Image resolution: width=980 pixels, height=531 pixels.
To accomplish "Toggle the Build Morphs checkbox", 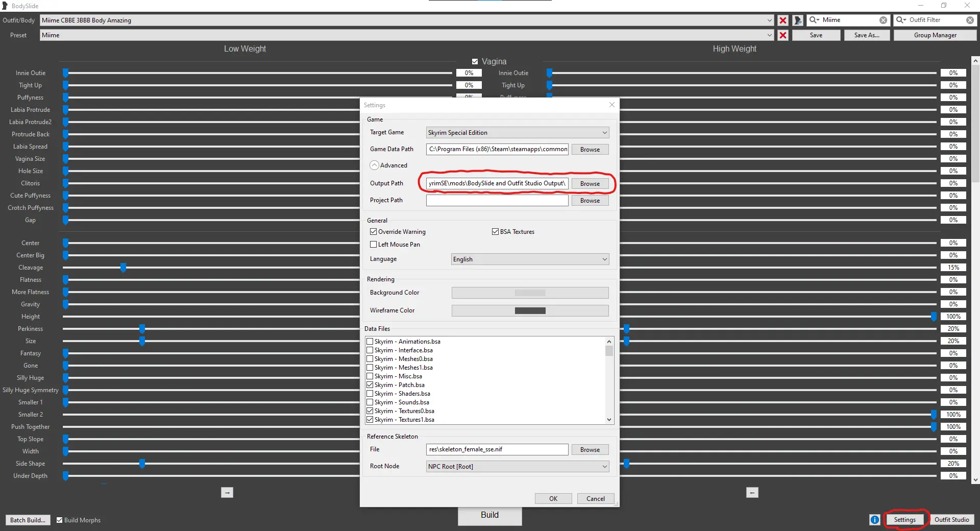I will pos(59,520).
